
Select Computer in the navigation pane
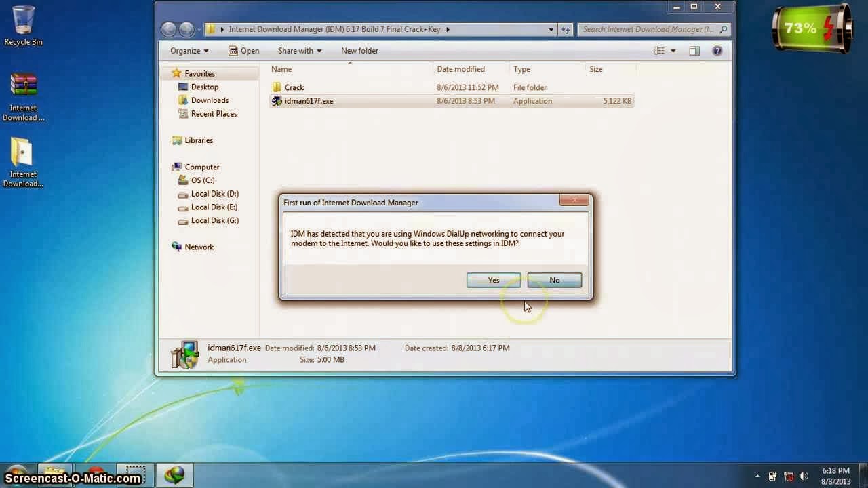[202, 167]
